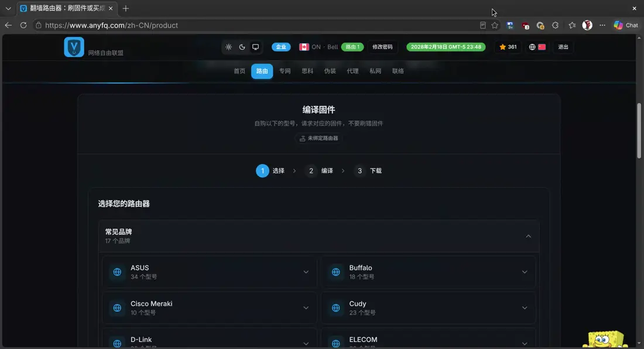Click the 企业 badge
Screen dimensions: 644x349
tap(281, 47)
